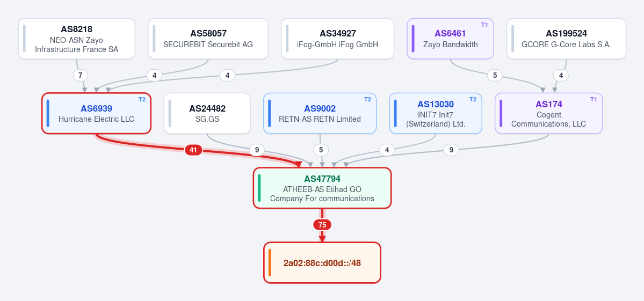
Task: Select the AS34927 iFog GmbH node
Action: [338, 39]
